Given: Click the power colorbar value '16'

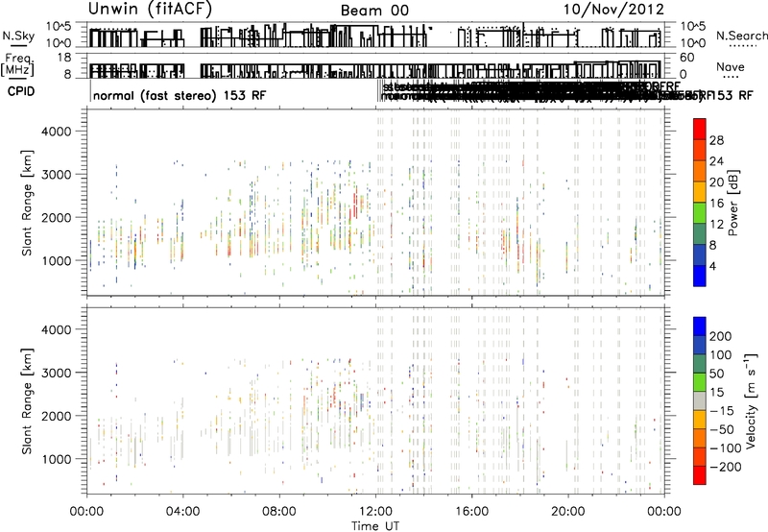Looking at the screenshot, I should (716, 204).
